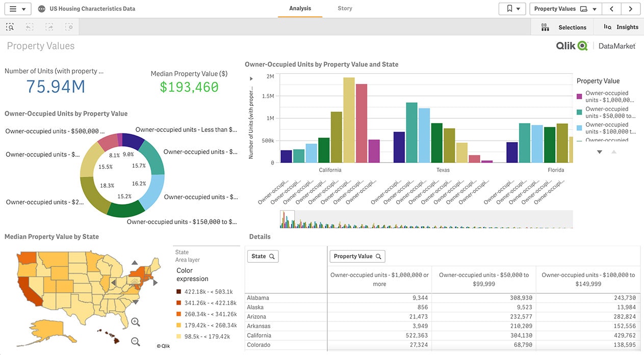This screenshot has height=355, width=644.
Task: Click the Texas axis label
Action: pos(443,170)
